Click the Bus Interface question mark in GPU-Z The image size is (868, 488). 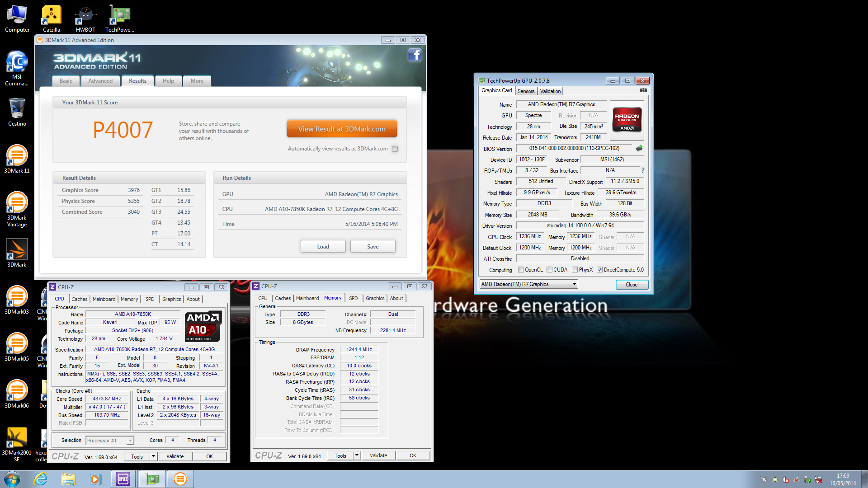(642, 170)
